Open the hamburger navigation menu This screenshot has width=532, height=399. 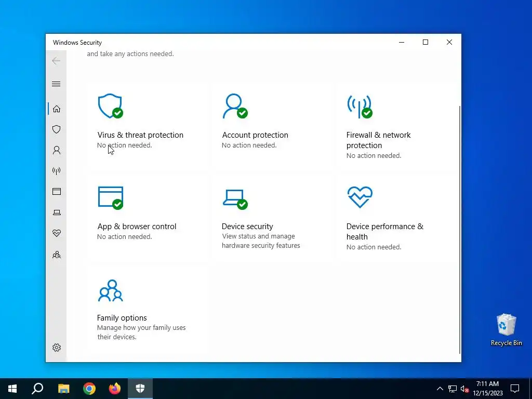tap(56, 84)
